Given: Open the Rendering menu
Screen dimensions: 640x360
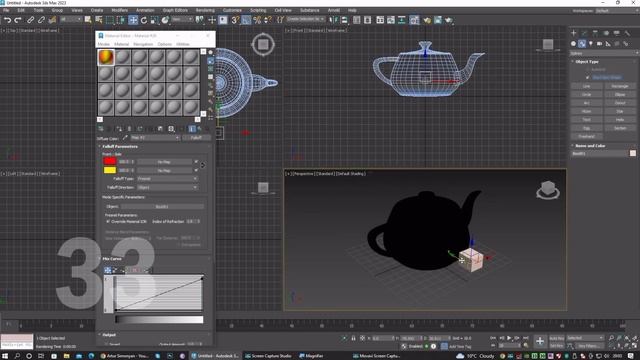Looking at the screenshot, I should pyautogui.click(x=205, y=10).
